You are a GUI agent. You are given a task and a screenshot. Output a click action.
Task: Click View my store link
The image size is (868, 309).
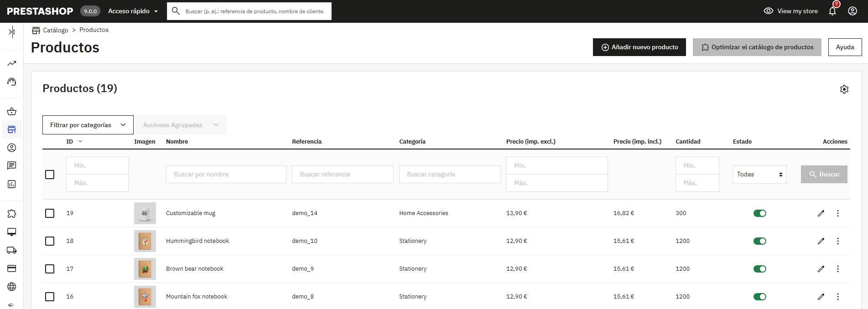pos(791,11)
